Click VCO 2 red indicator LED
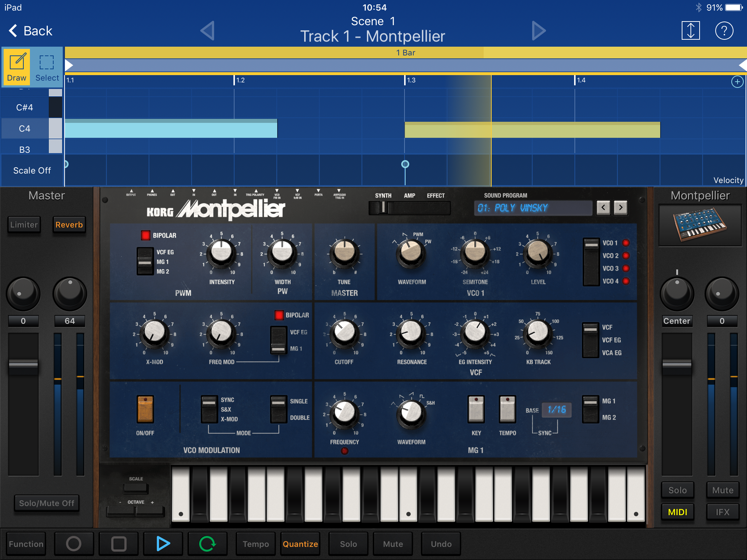747x560 pixels. 626,256
